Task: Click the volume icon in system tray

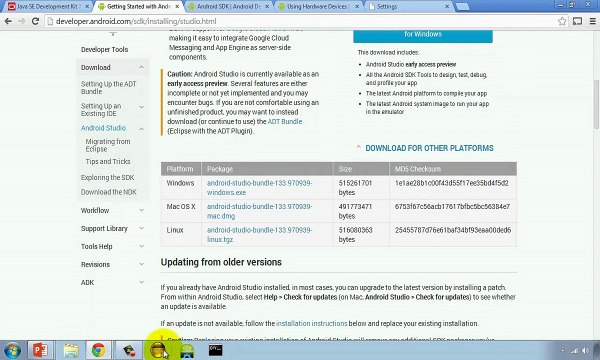Action: click(585, 350)
